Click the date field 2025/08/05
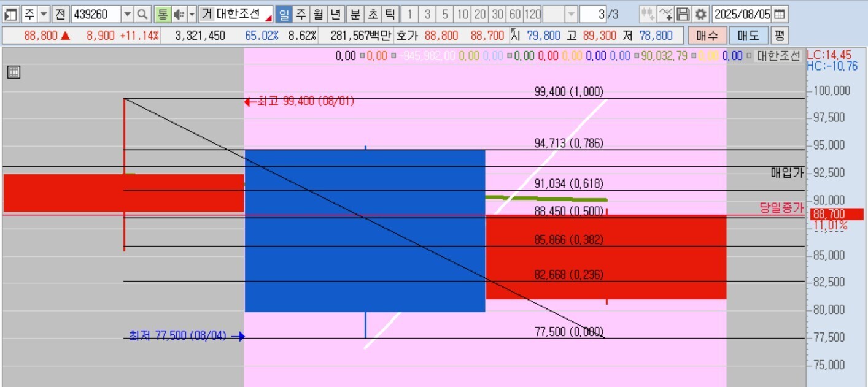This screenshot has width=868, height=387. click(742, 14)
